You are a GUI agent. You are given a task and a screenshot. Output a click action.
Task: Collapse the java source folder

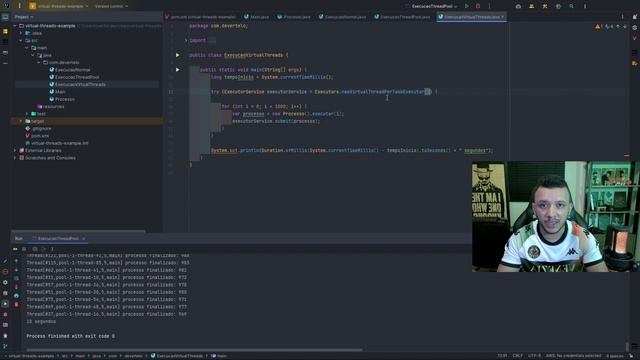pos(33,55)
